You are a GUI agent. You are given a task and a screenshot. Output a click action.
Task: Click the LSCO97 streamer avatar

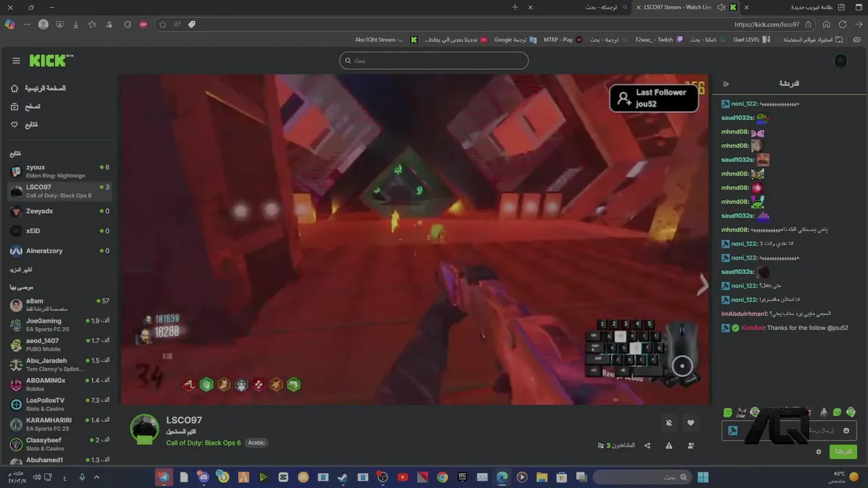click(x=144, y=429)
